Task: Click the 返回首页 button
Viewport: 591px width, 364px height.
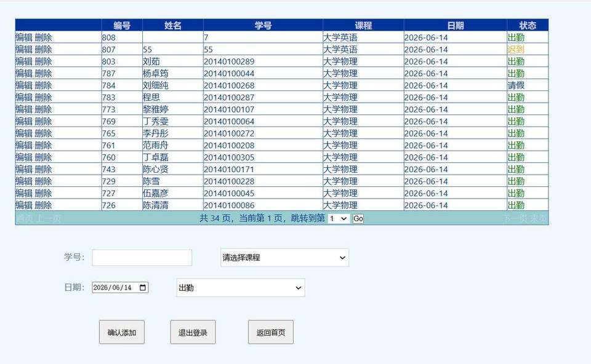Action: click(271, 332)
